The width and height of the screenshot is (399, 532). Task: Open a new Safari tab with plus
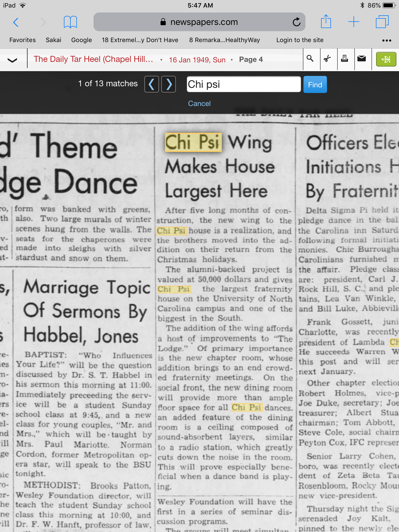354,22
